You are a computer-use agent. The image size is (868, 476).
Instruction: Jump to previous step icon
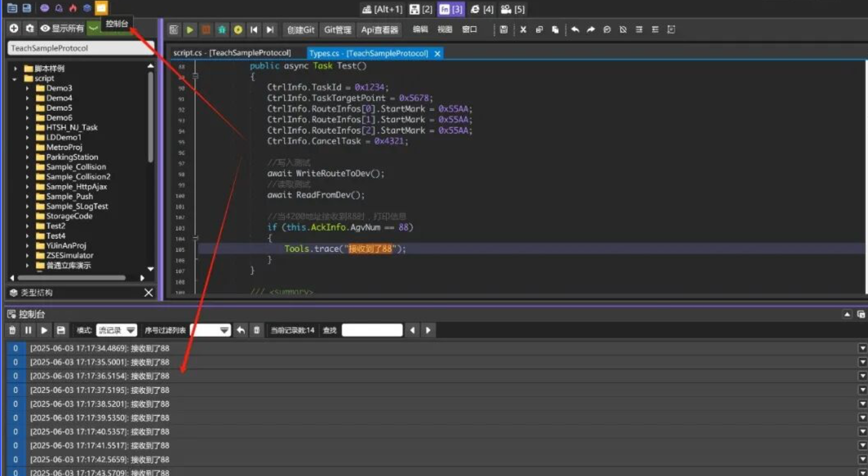[x=254, y=30]
